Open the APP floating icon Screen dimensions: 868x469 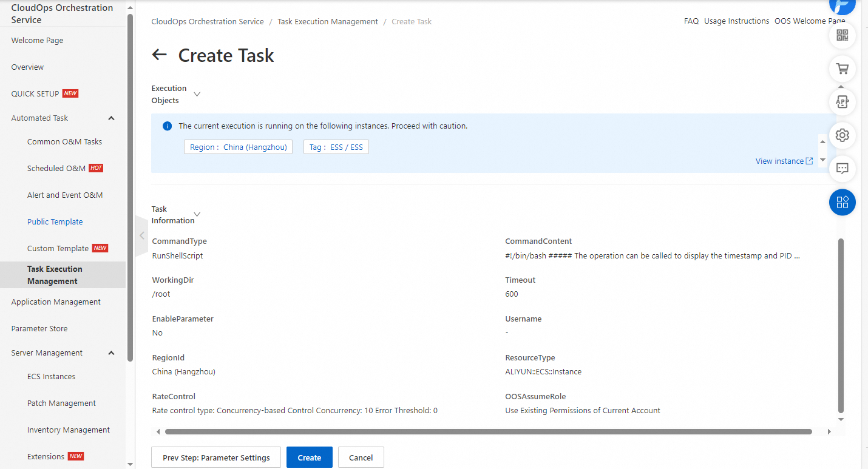[843, 102]
